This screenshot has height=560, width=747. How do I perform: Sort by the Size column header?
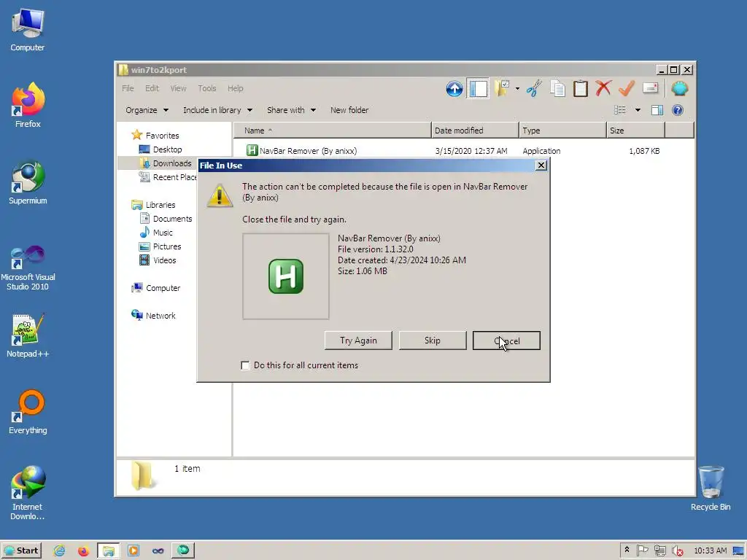(635, 131)
